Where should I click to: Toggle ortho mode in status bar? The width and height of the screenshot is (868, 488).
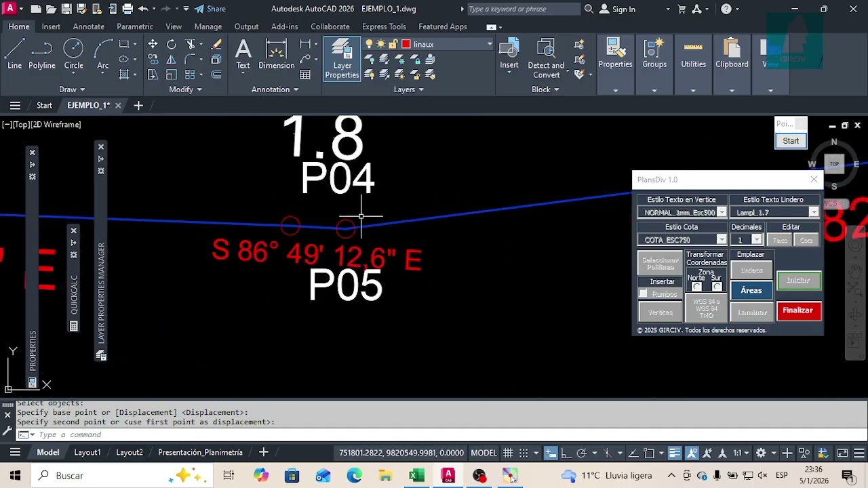[566, 453]
